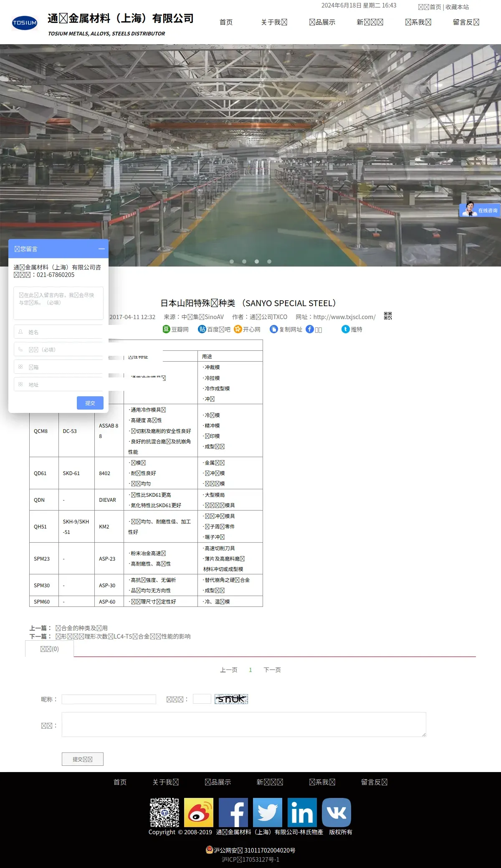Open the footer link starting with 新
The width and height of the screenshot is (501, 868).
[270, 782]
